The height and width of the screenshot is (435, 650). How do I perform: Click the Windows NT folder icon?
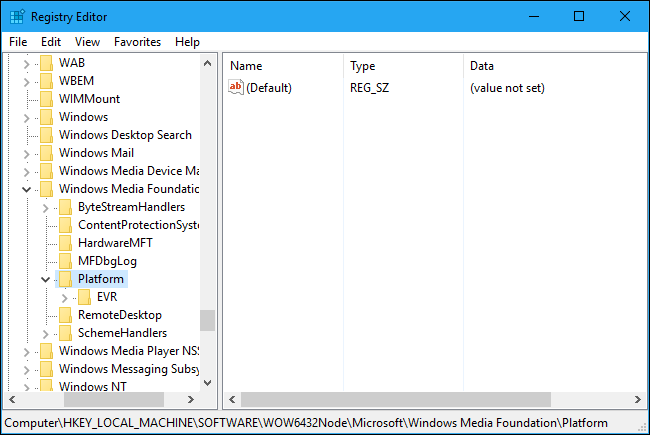point(46,386)
